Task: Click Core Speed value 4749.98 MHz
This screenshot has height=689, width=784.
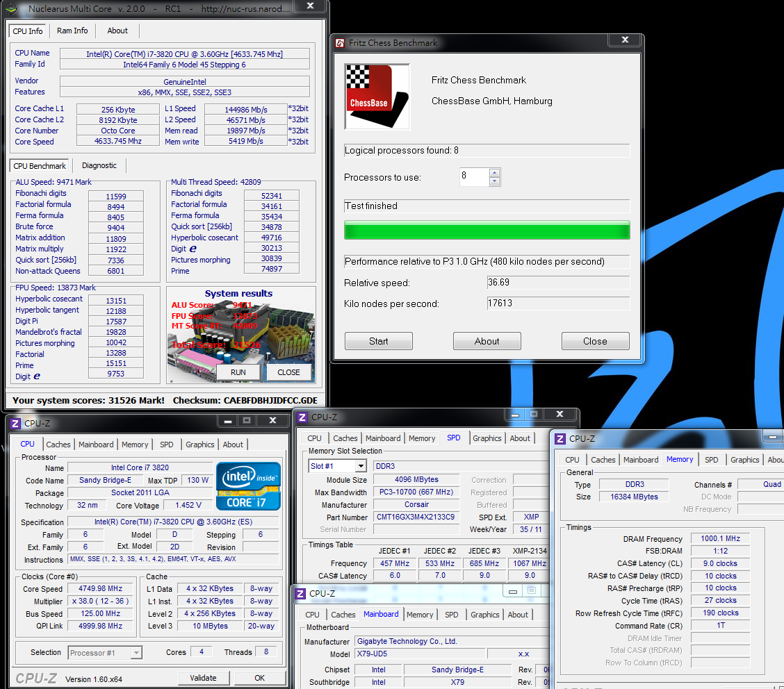Action: point(101,588)
